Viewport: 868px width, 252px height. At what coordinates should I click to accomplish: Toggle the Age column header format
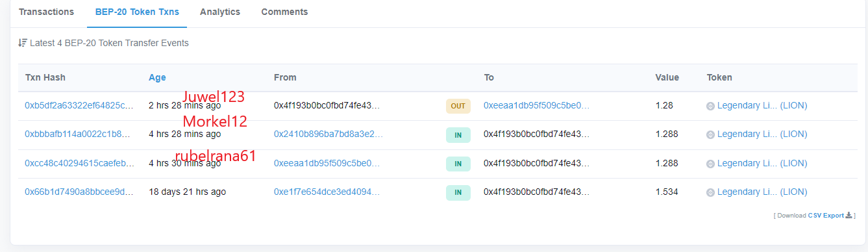157,77
